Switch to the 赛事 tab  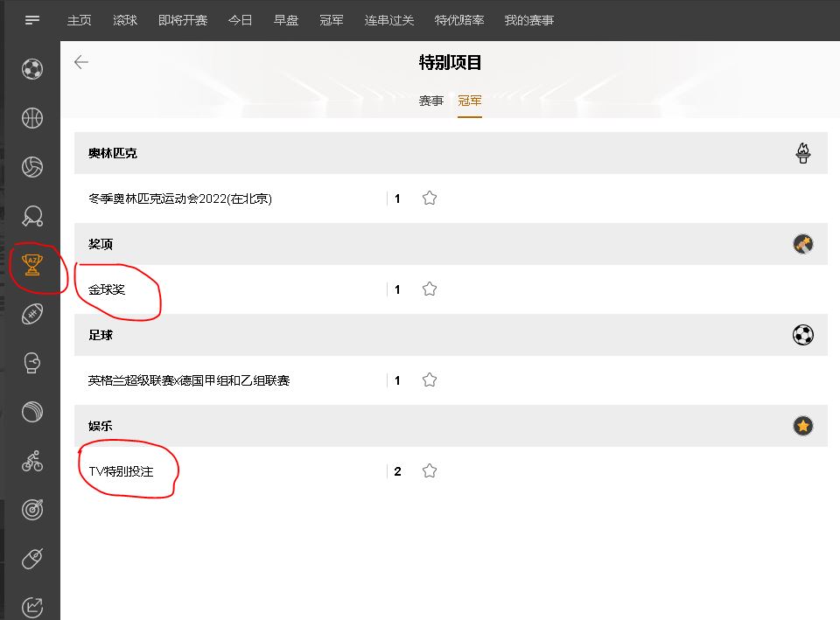click(430, 101)
